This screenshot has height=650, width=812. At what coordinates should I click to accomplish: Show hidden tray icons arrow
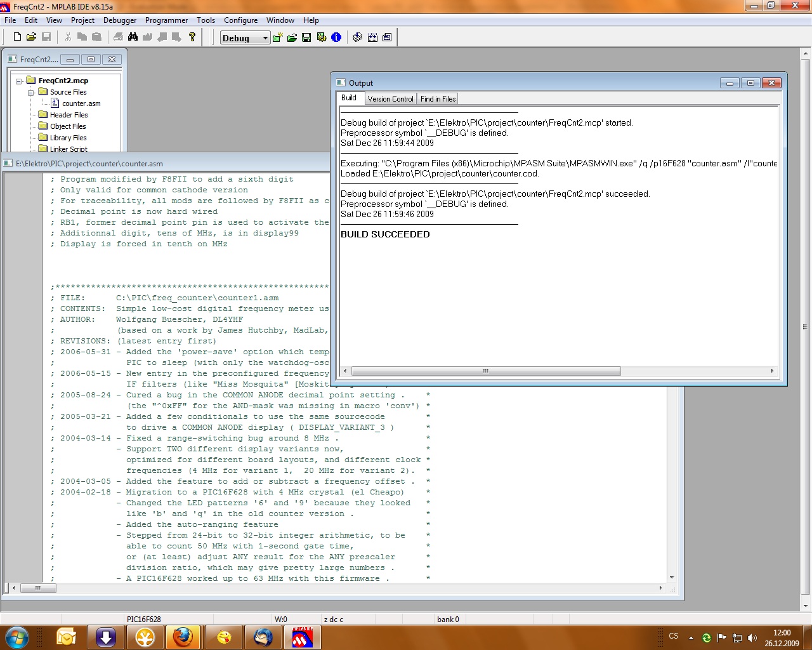point(691,638)
